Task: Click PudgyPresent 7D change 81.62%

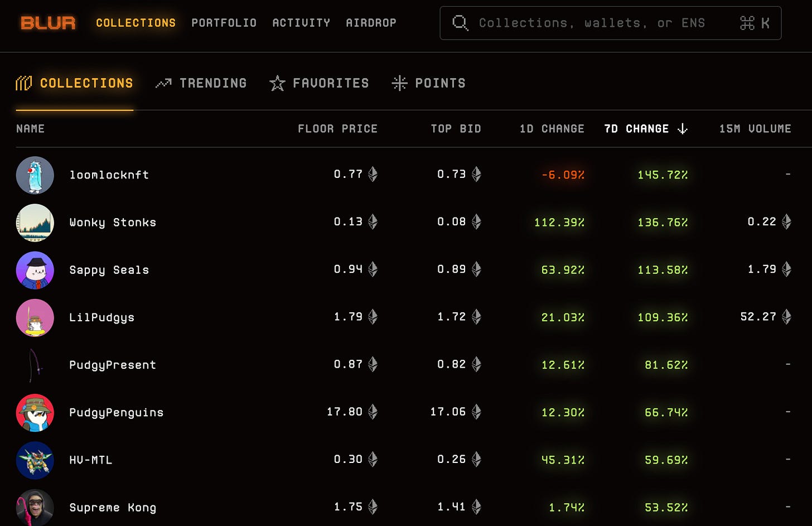Action: tap(666, 365)
